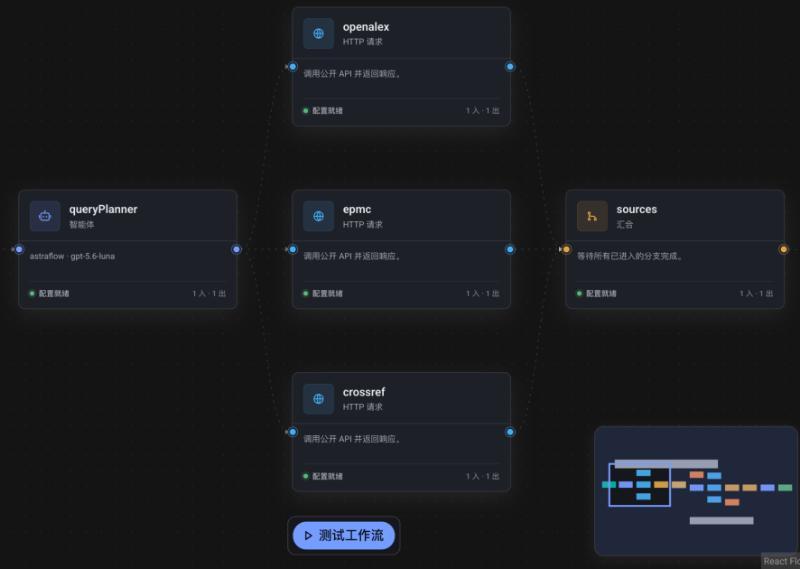The width and height of the screenshot is (800, 569).
Task: Click 汇合 subtitle under sources
Action: click(624, 225)
